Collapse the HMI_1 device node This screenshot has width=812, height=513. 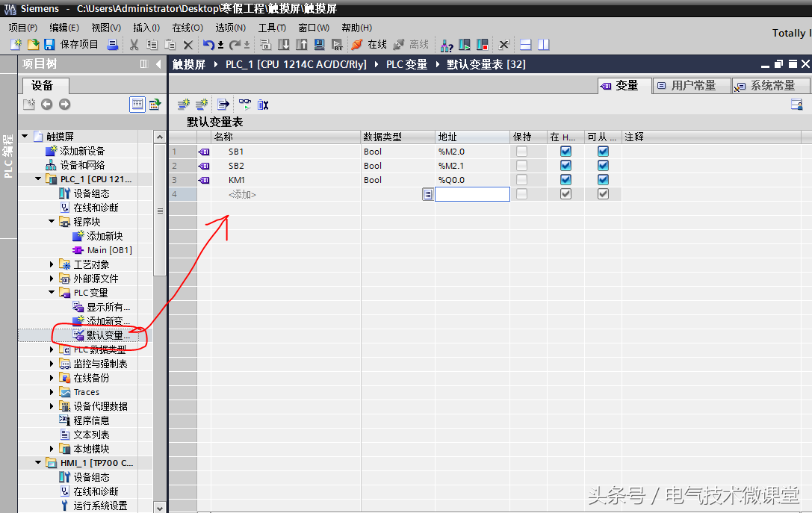(38, 463)
